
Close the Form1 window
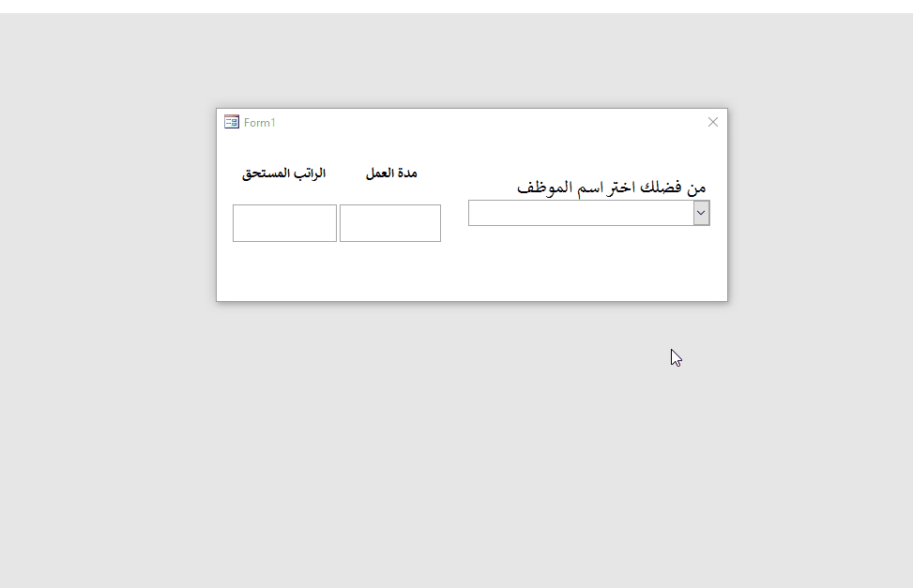[713, 122]
